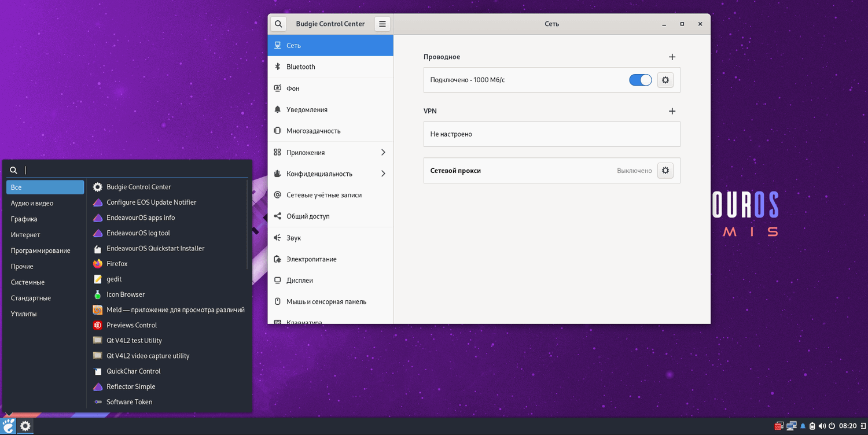Open Budgie Control Center from app menu list

coord(168,187)
